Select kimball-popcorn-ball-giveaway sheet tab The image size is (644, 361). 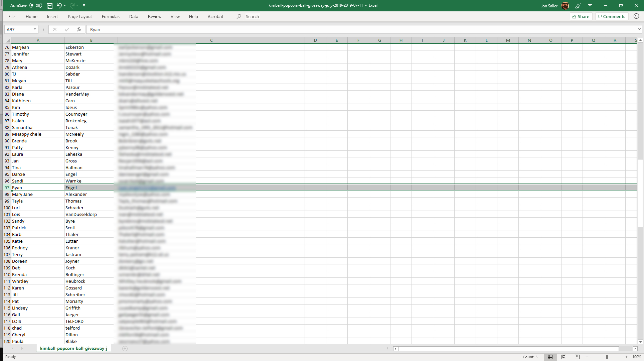(73, 348)
